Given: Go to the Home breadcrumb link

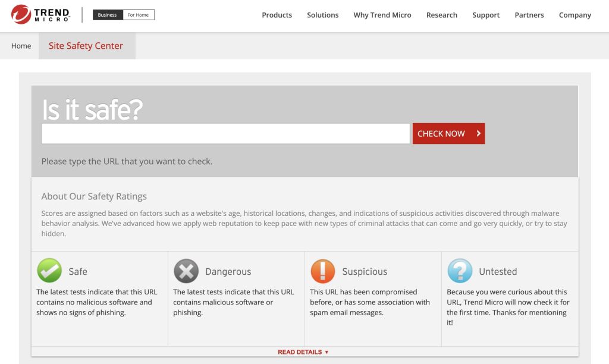Looking at the screenshot, I should click(21, 46).
